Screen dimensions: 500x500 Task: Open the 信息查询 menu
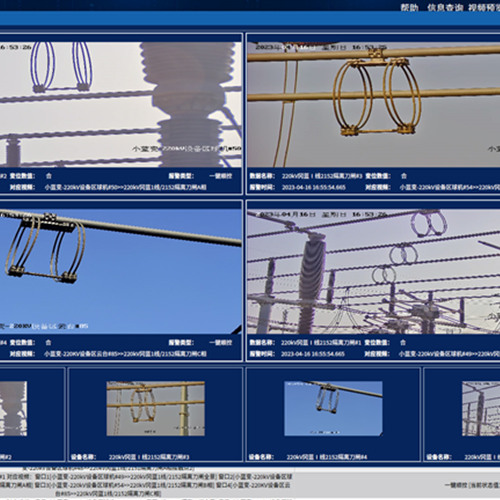coord(445,7)
